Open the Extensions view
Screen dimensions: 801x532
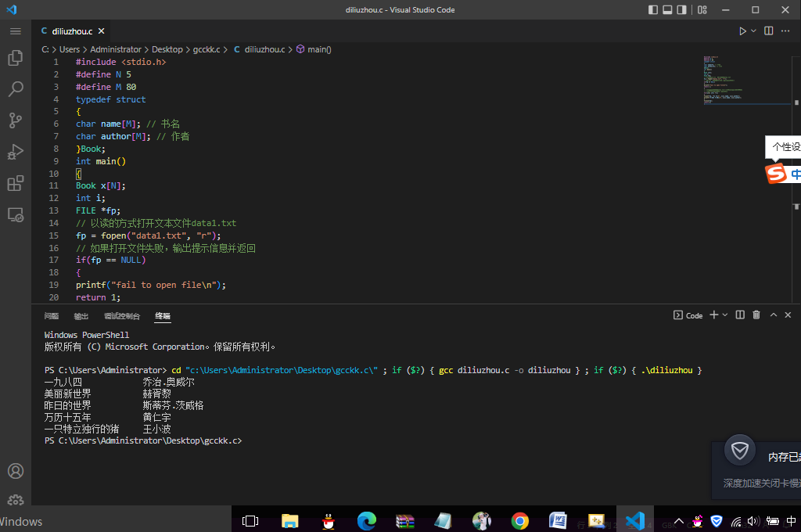point(15,183)
